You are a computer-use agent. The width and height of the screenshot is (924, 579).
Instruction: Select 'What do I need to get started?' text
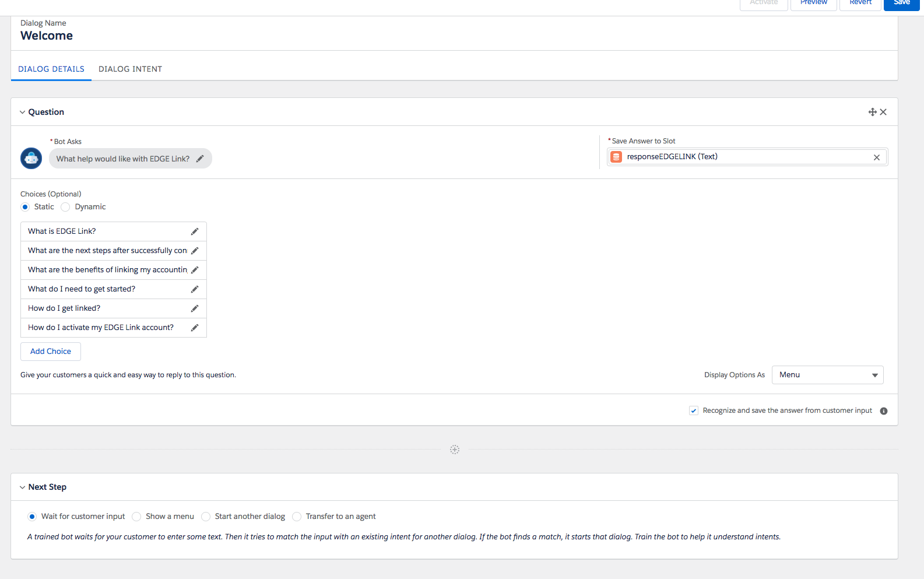tap(82, 289)
